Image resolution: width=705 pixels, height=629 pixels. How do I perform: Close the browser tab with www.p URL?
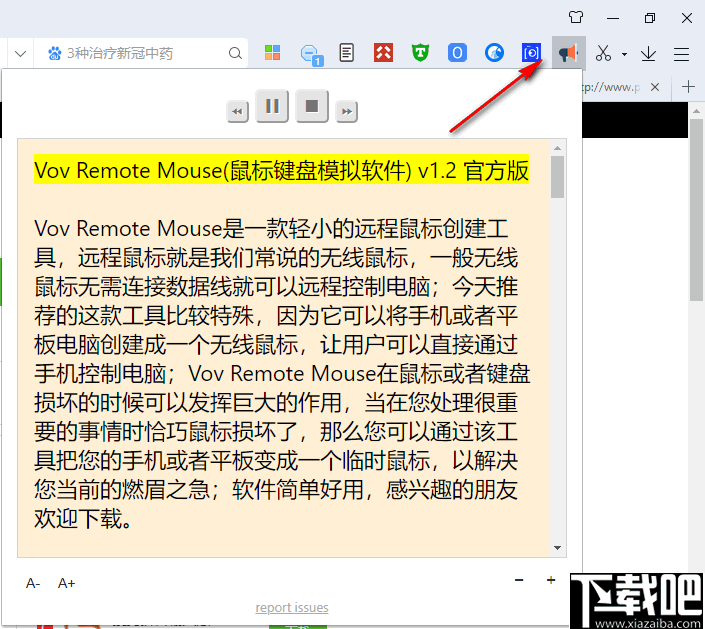pos(655,87)
